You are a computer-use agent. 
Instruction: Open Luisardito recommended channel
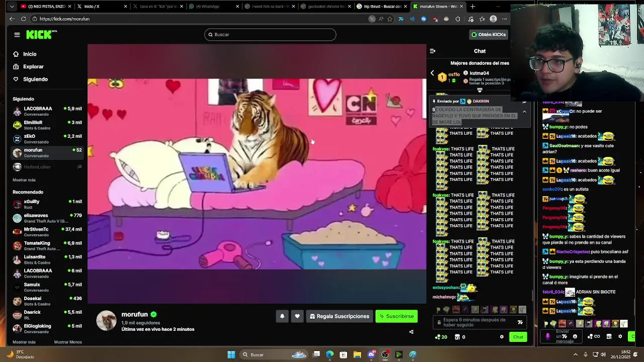(47, 259)
